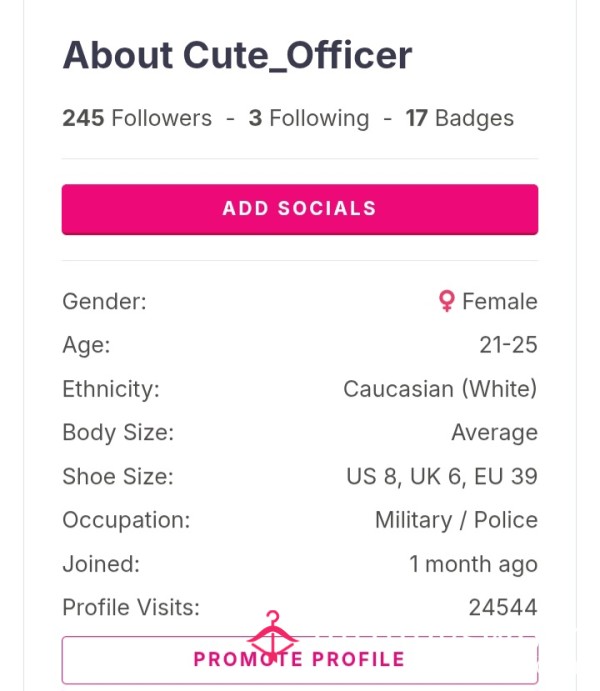Select the Female gender value

click(500, 302)
